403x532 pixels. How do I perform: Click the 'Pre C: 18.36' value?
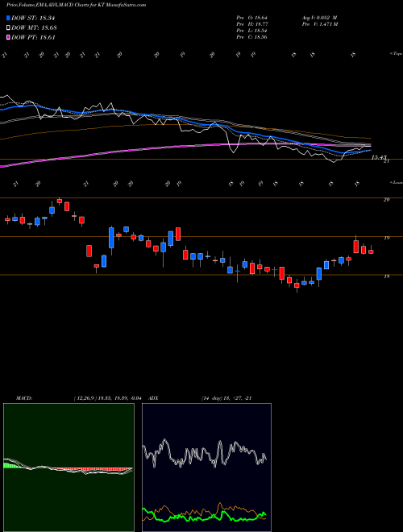[x=251, y=37]
